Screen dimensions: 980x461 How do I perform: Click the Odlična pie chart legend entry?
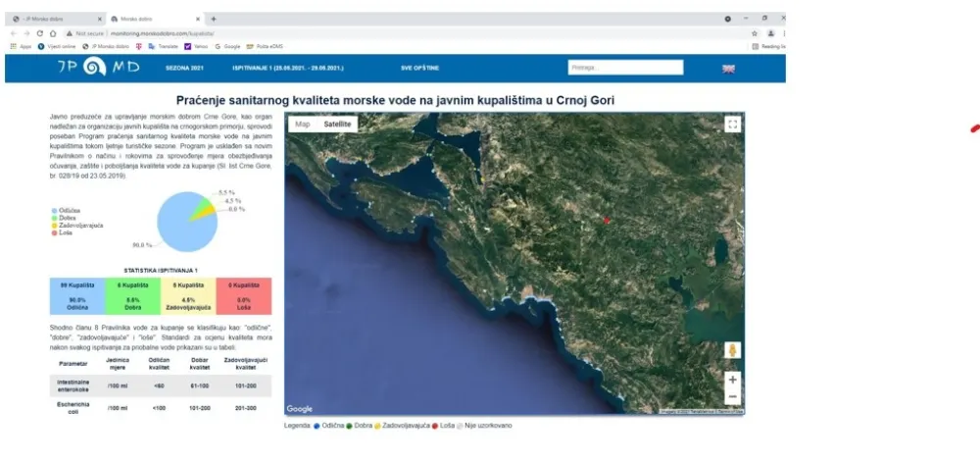tap(67, 211)
